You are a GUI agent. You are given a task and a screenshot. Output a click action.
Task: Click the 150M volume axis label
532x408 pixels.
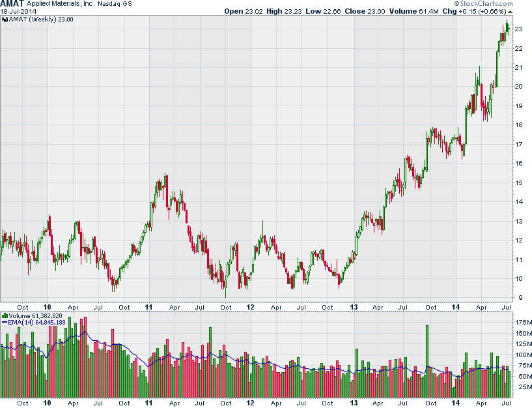[523, 333]
